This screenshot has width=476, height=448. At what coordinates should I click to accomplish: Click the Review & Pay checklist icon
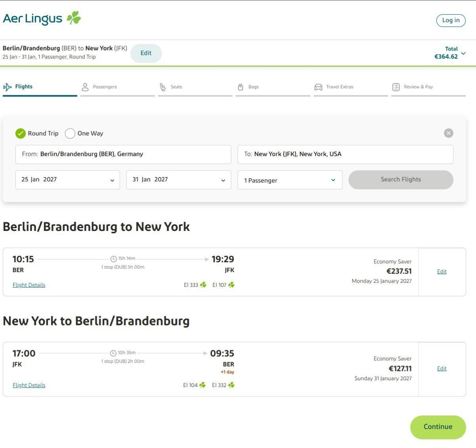[x=396, y=87]
